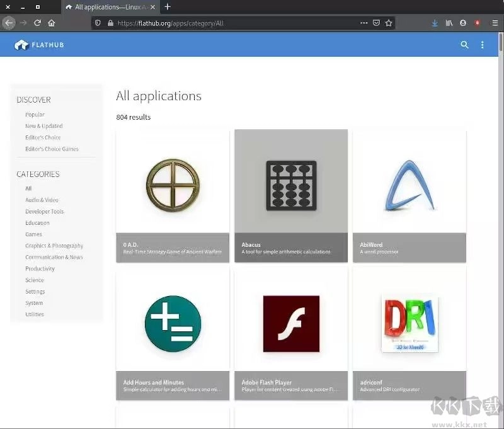Viewport: 504px width, 429px height.
Task: Open the Flathub search icon
Action: [464, 45]
